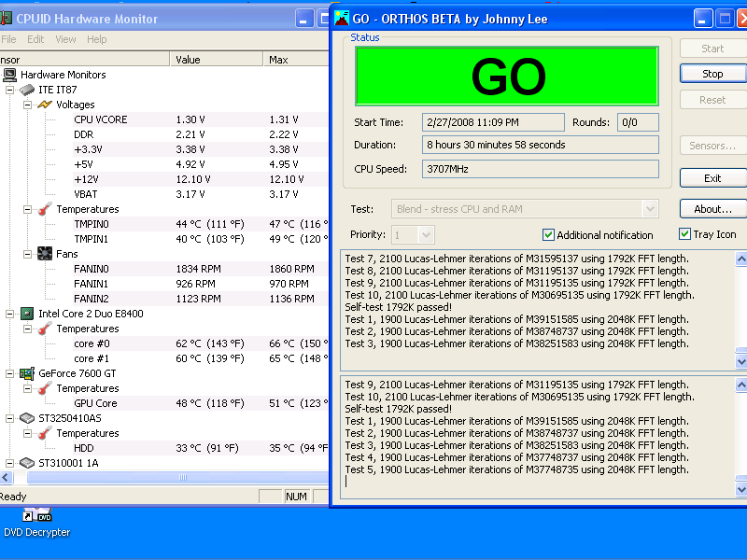This screenshot has height=560, width=747.
Task: Click the ST3250410AS hard drive icon
Action: coord(27,418)
